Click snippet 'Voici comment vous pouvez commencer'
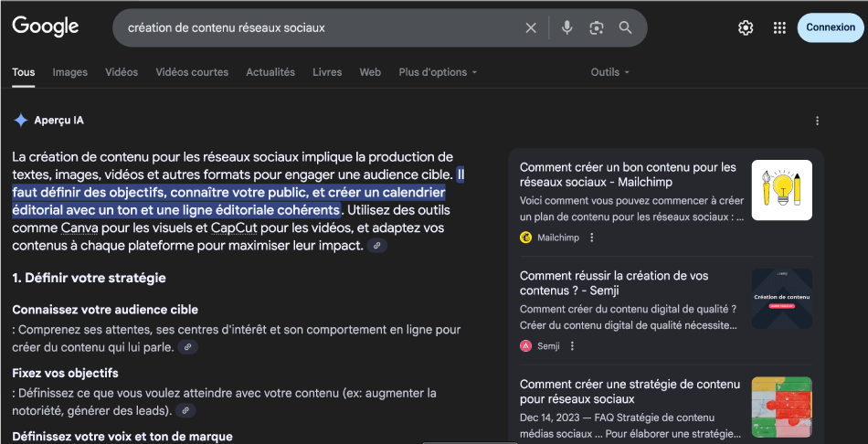This screenshot has width=868, height=444. (632, 208)
